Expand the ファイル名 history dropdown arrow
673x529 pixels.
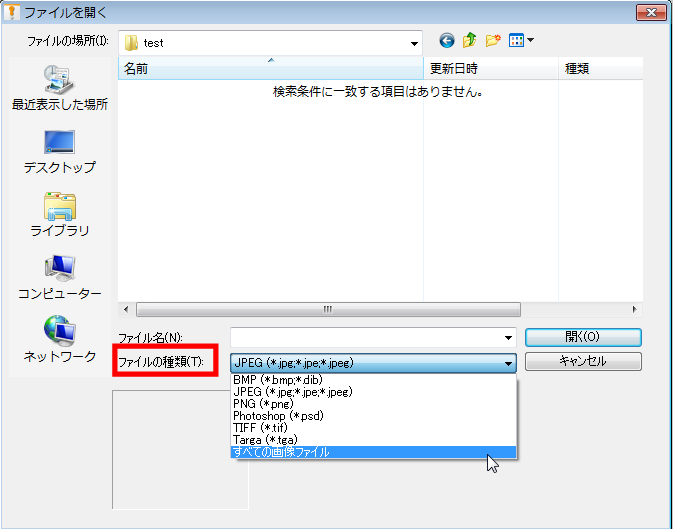(509, 338)
